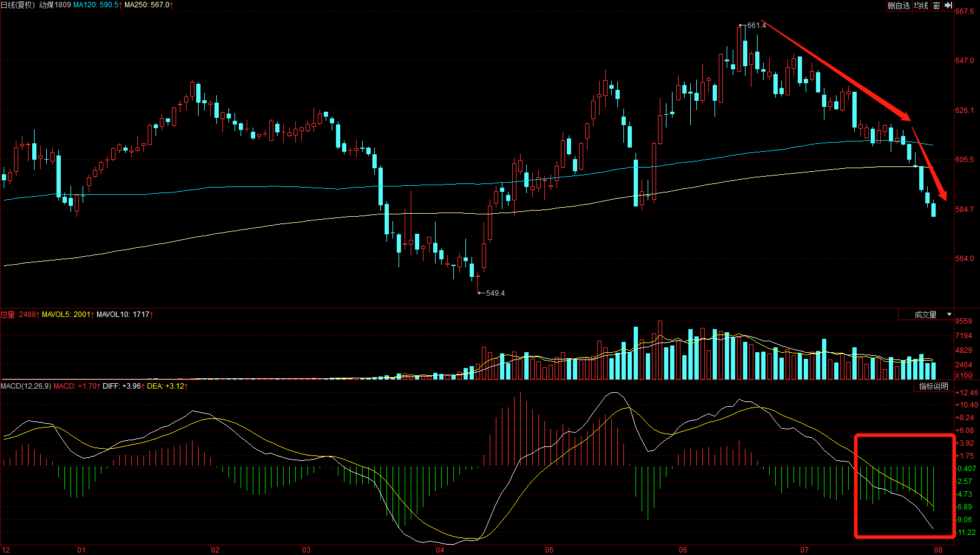Screen dimensions: 980x555
Task: Click the 667.6 price axis label
Action: (964, 12)
